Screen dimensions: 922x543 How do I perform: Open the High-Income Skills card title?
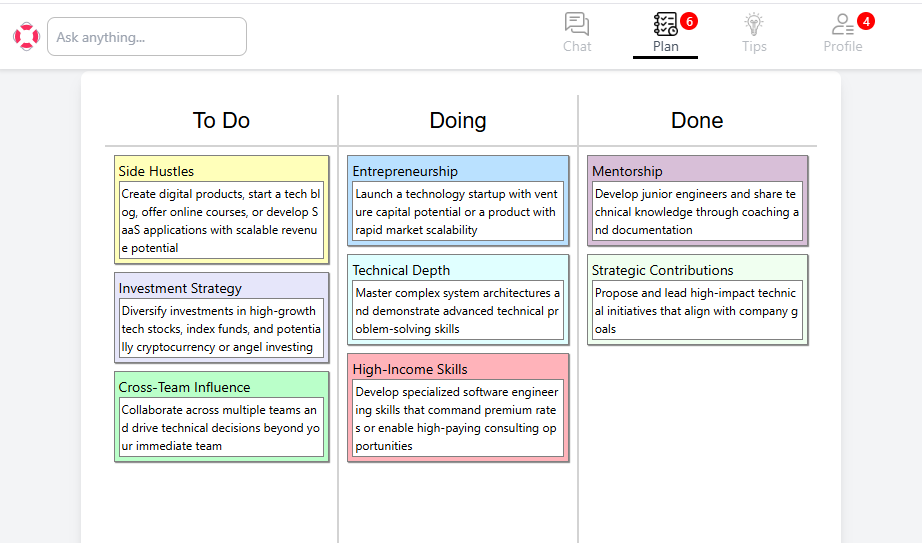(x=410, y=369)
